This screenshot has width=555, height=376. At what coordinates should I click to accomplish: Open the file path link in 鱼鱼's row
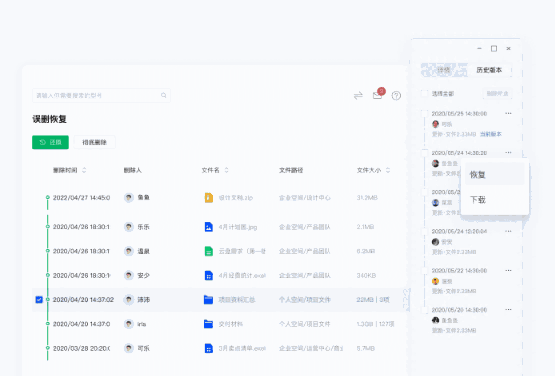click(305, 197)
